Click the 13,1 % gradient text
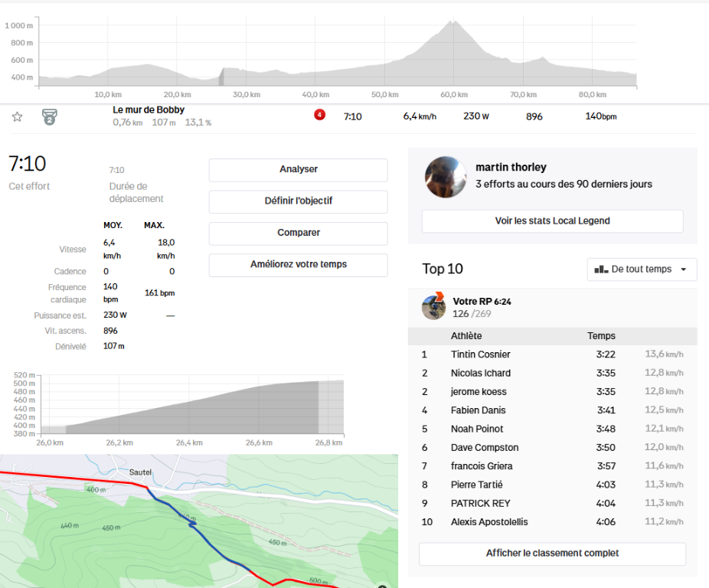The width and height of the screenshot is (709, 588). (198, 122)
